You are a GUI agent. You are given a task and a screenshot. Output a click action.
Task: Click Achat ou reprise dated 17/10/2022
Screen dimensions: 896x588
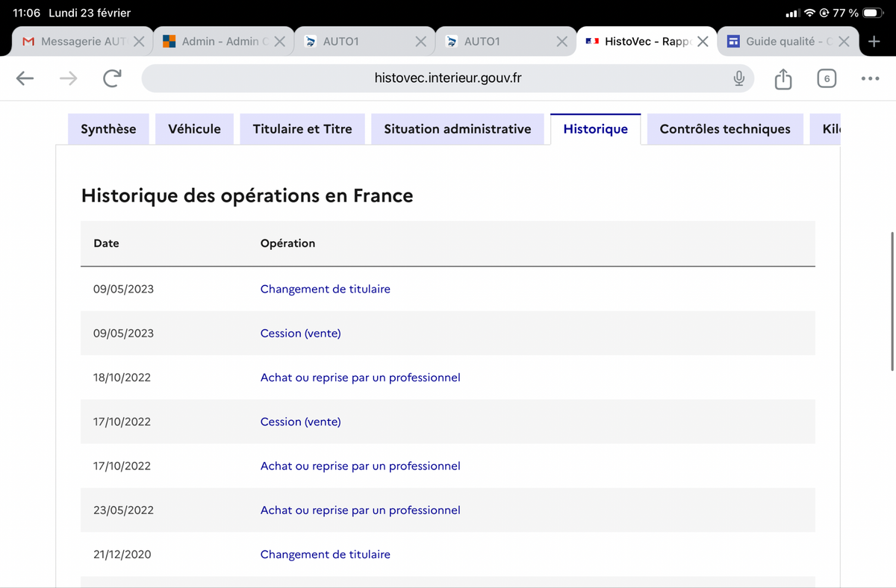tap(360, 466)
